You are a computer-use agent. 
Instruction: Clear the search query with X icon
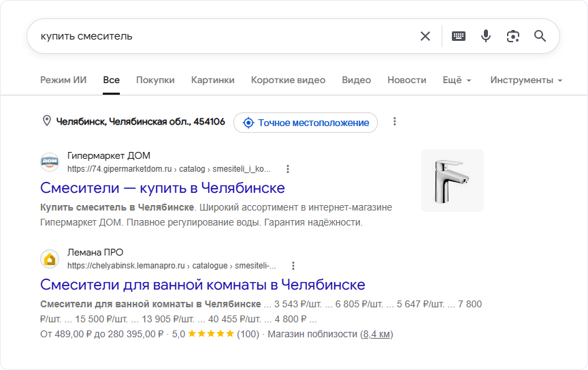pos(425,36)
